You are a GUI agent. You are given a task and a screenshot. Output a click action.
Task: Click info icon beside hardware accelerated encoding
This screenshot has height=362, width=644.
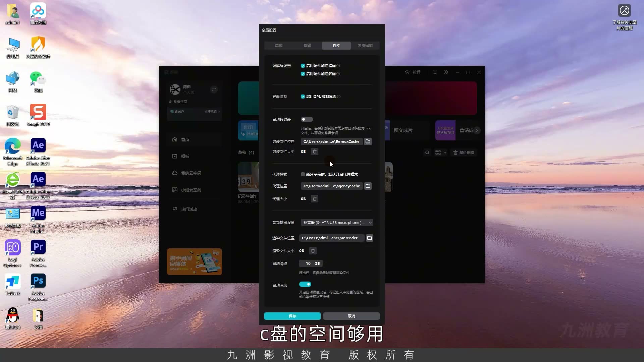[338, 66]
